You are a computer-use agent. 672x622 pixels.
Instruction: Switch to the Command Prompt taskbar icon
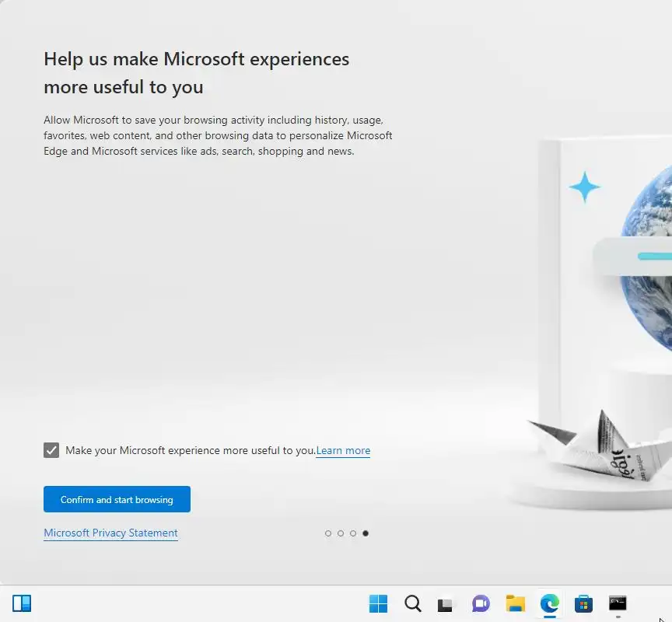coord(618,603)
